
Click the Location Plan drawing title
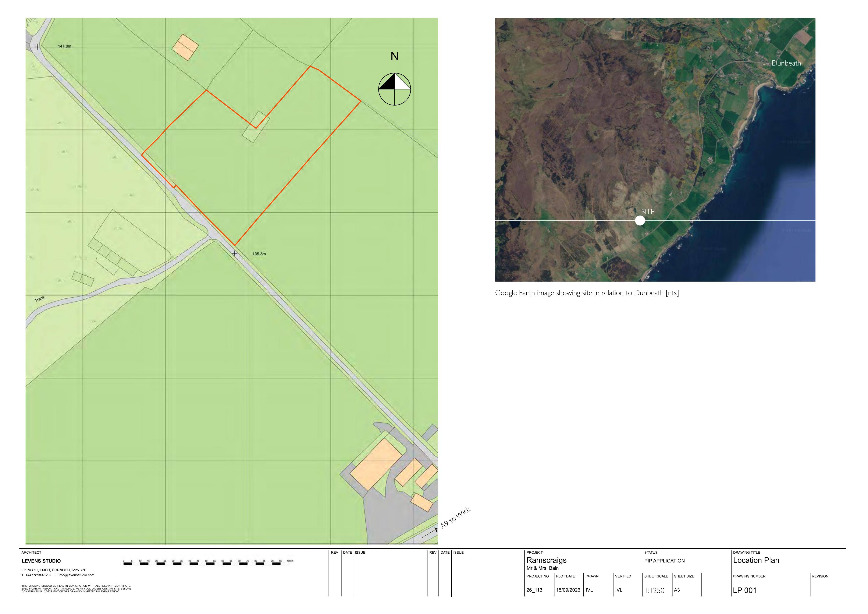coord(756,560)
